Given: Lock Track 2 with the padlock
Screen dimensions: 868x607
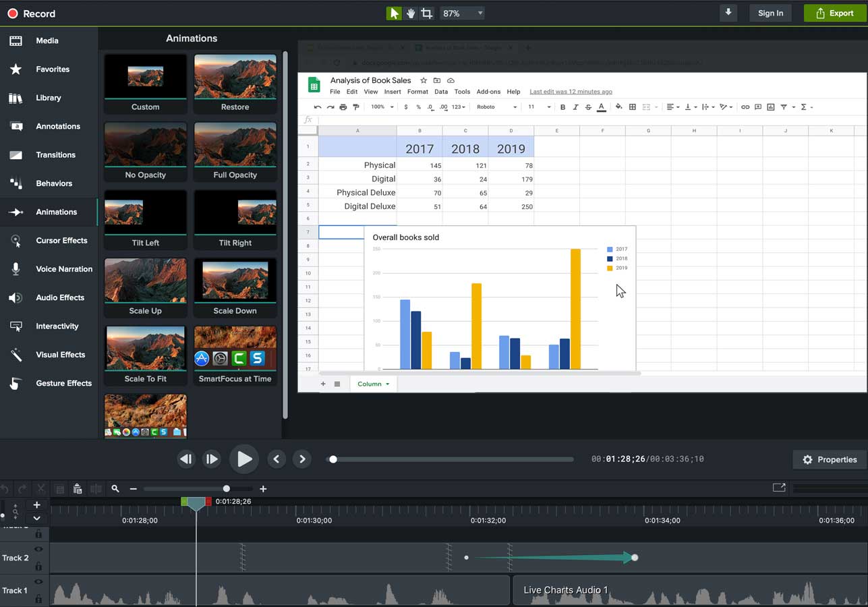Looking at the screenshot, I should (39, 566).
